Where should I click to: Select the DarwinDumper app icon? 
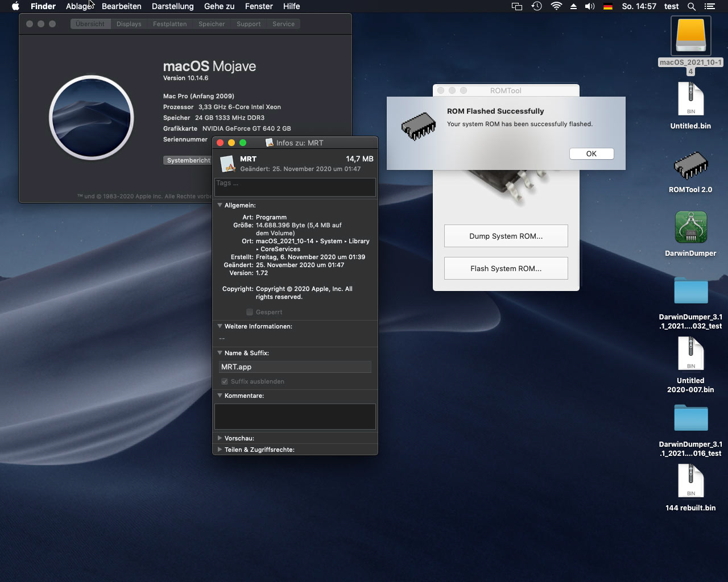coord(690,227)
